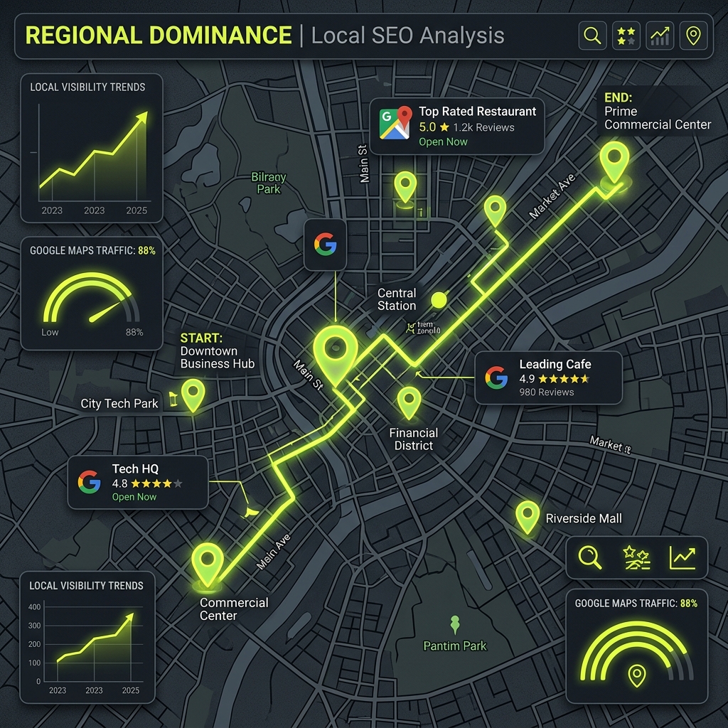This screenshot has height=728, width=728.
Task: Click the Tech HQ 4.8 star rating
Action: 147,483
